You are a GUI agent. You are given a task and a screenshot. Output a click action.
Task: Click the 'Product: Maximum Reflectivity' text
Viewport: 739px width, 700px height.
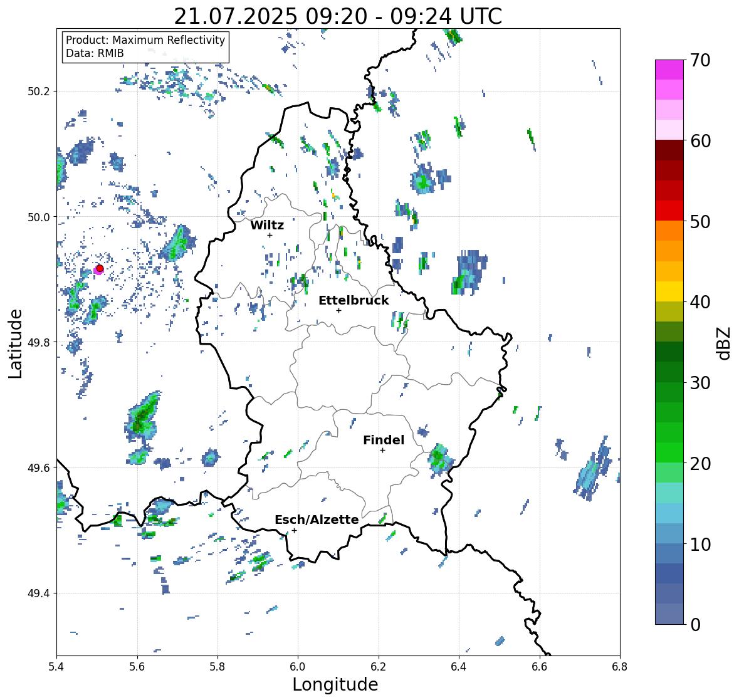(x=145, y=40)
